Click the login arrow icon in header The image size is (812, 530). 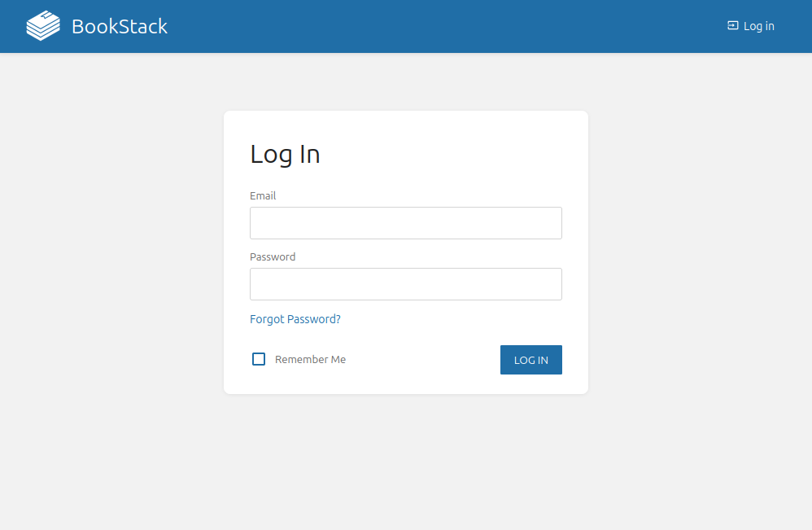pyautogui.click(x=732, y=26)
